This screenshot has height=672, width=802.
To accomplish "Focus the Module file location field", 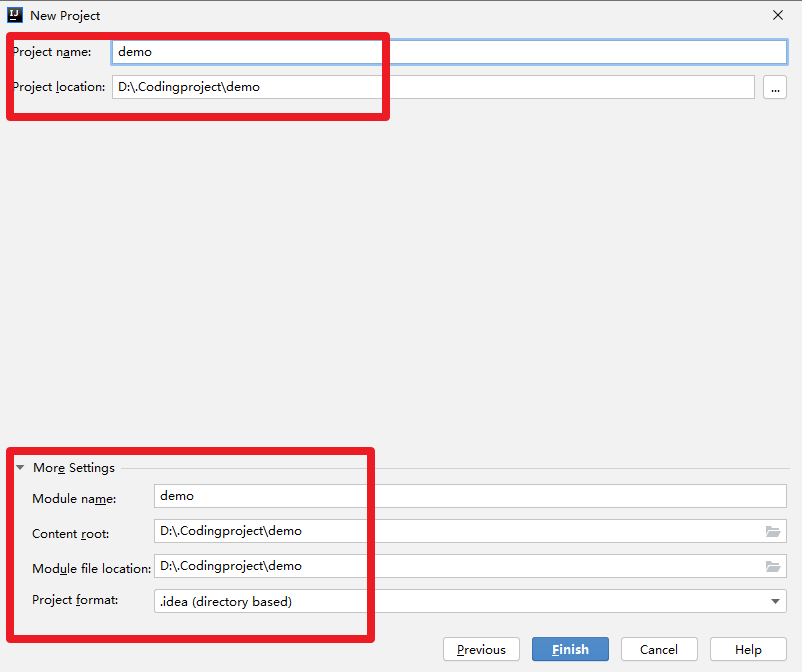I will (x=470, y=566).
